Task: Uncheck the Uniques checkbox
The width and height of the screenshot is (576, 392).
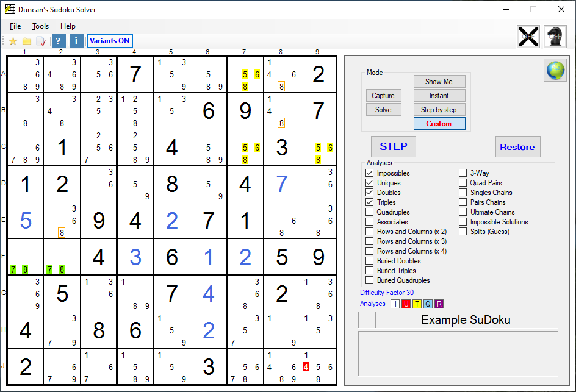Action: tap(370, 182)
